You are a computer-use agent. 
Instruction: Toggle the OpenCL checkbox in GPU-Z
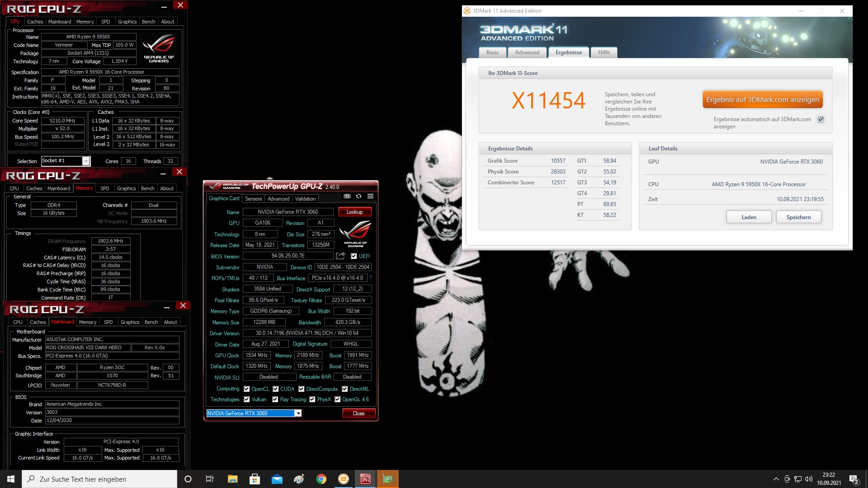point(246,389)
